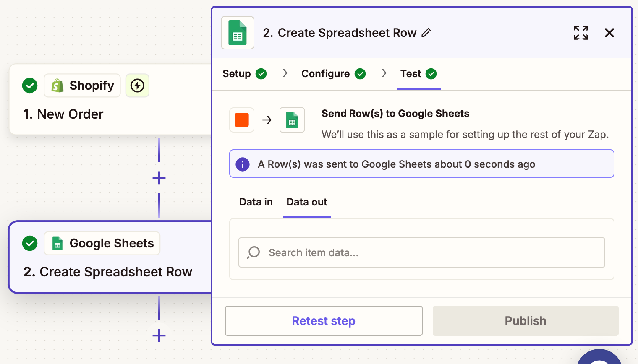
Task: Click the orange source app icon
Action: [242, 120]
